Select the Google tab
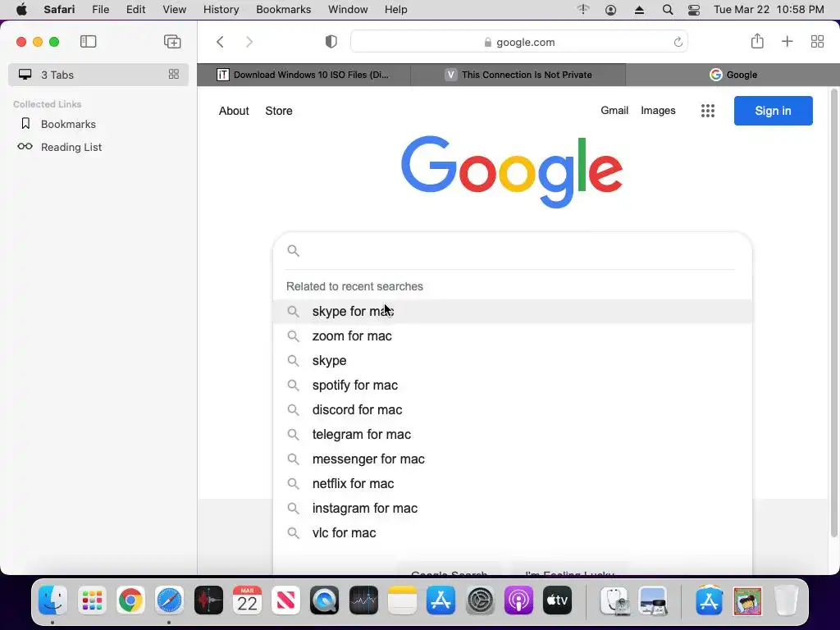840x630 pixels. [x=733, y=75]
